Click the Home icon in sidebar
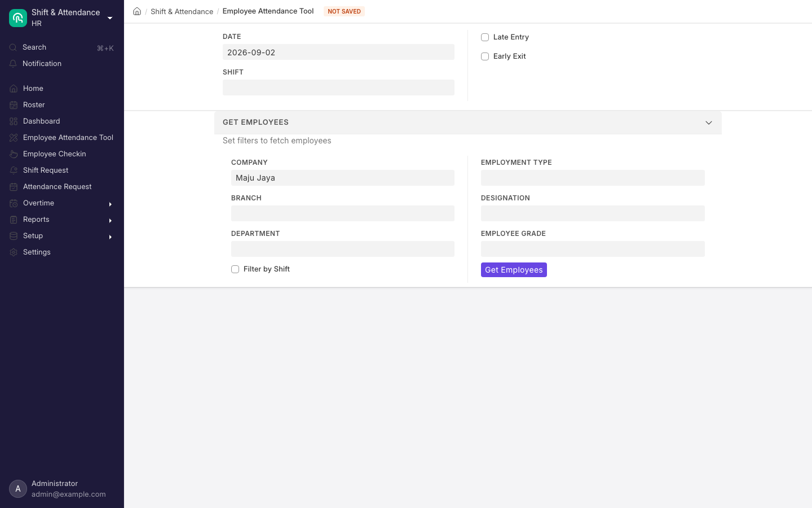The height and width of the screenshot is (508, 812). 14,89
